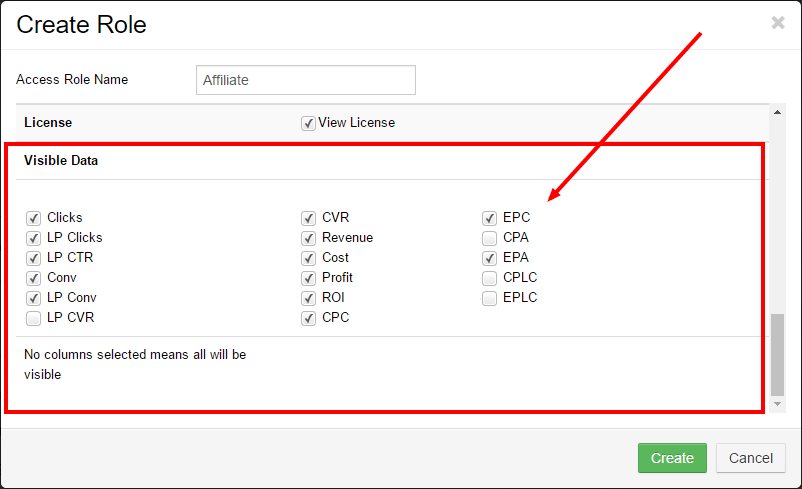Click the scrollbar up arrow
The image size is (802, 489).
tap(777, 113)
